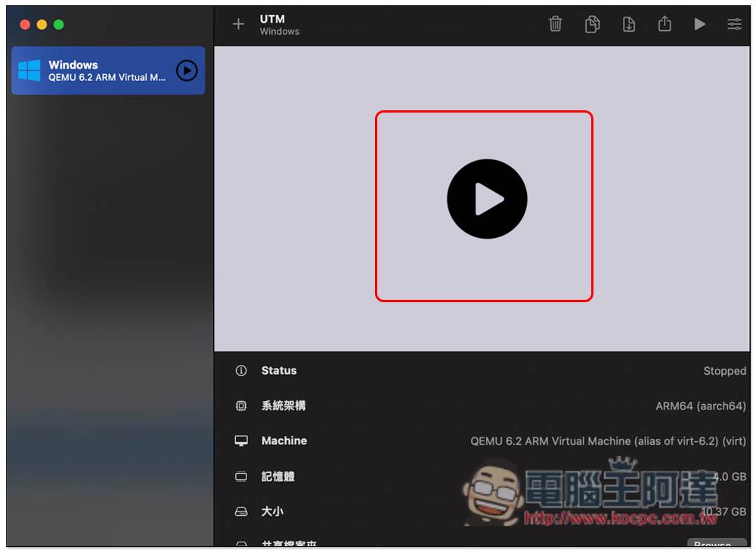
Task: Maximize window with green button
Action: (x=59, y=25)
